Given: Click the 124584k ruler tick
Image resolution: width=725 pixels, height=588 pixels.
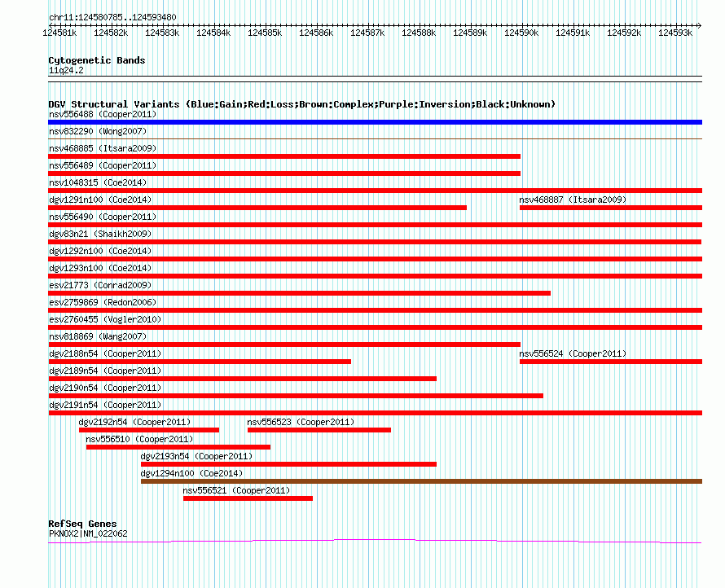Looking at the screenshot, I should coord(213,33).
